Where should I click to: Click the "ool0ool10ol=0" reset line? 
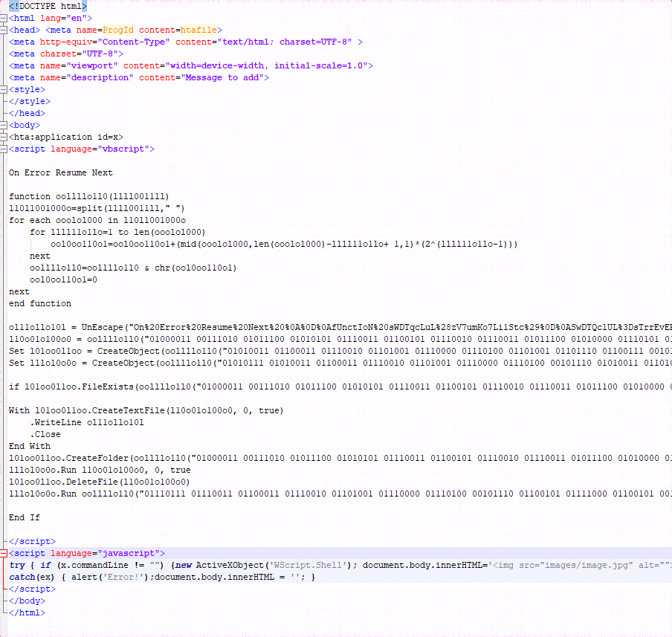click(x=63, y=280)
